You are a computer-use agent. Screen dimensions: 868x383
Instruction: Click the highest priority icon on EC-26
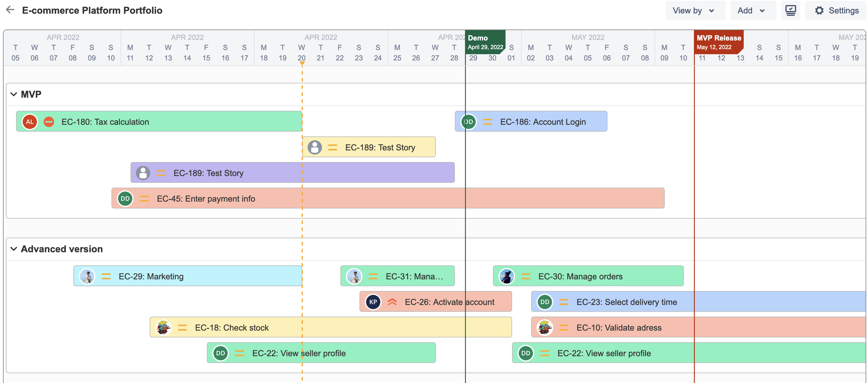coord(392,302)
